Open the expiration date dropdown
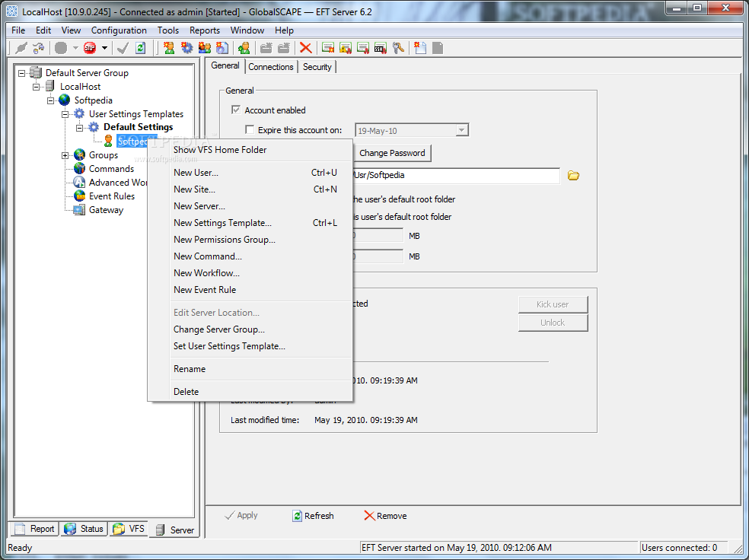This screenshot has height=560, width=749. tap(461, 130)
